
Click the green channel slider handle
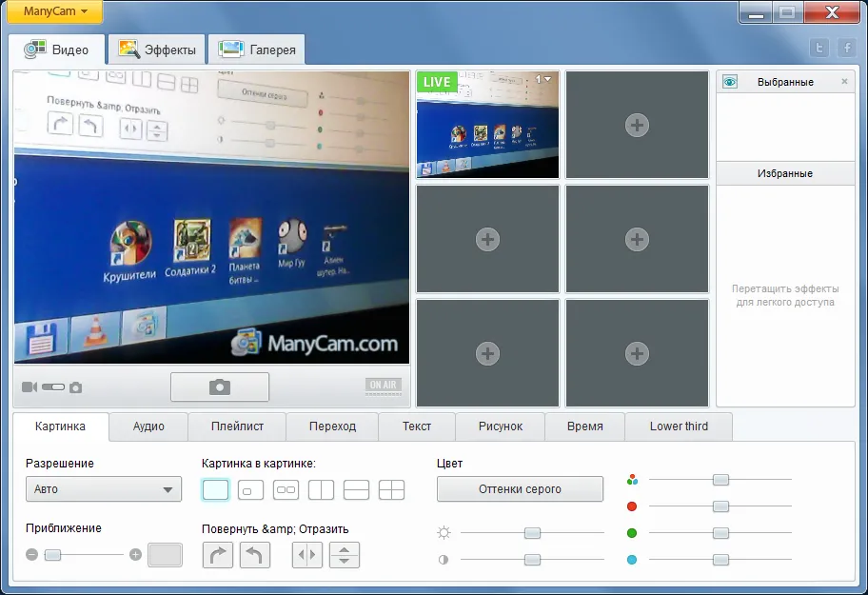coord(720,533)
